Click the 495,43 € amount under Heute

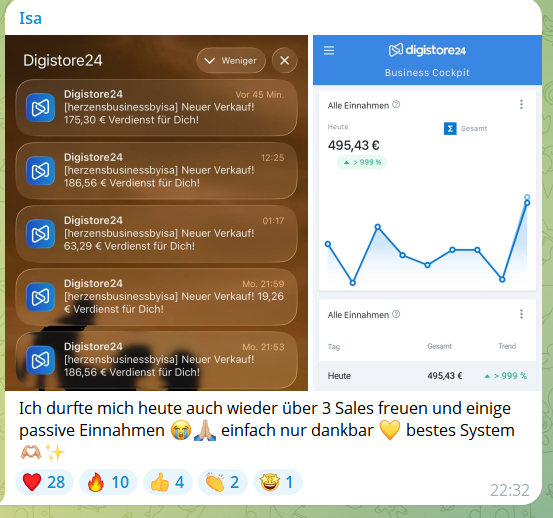click(x=354, y=145)
